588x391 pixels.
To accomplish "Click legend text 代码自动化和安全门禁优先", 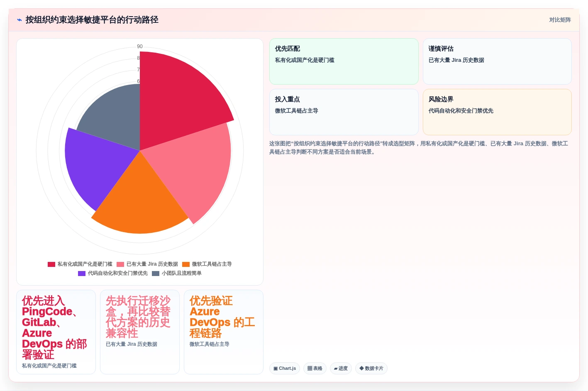I will [118, 273].
